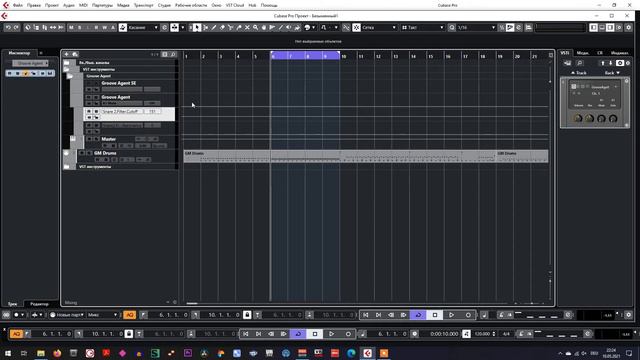Select the Play speaker tool

[289, 27]
